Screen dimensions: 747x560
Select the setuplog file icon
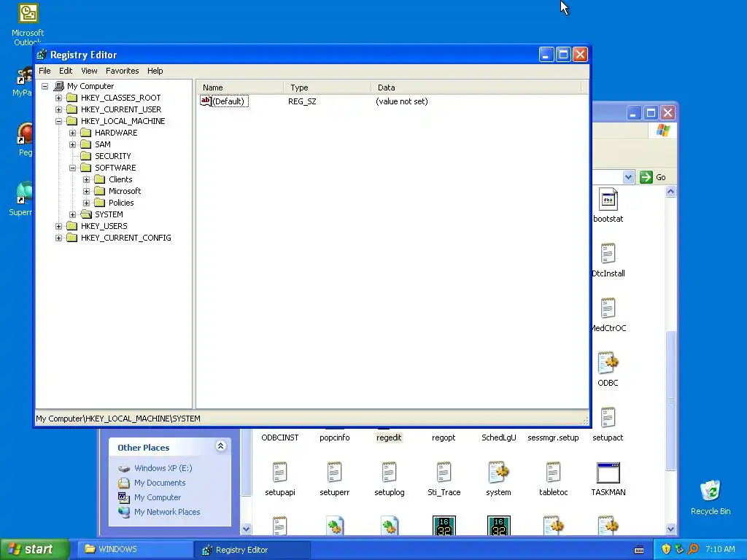click(390, 472)
